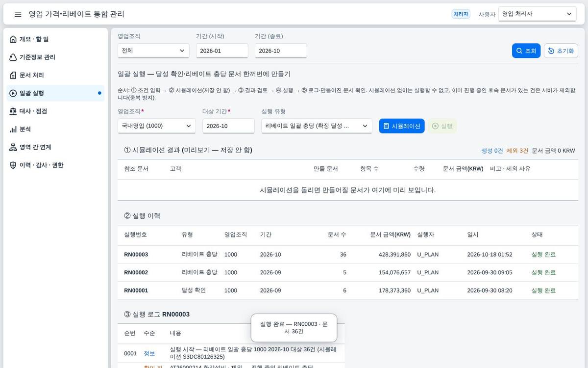Open the 사용자 role dropdown
This screenshot has width=588, height=368.
coord(537,14)
